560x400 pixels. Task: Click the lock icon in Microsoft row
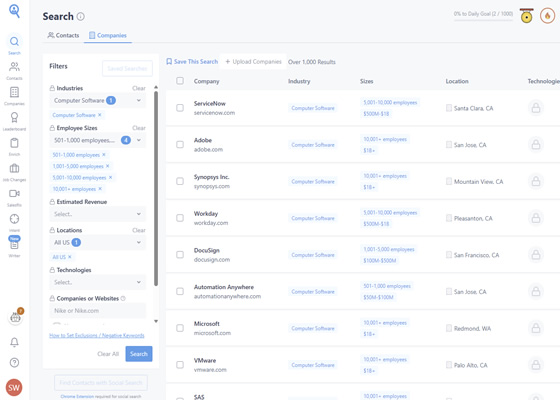536,328
